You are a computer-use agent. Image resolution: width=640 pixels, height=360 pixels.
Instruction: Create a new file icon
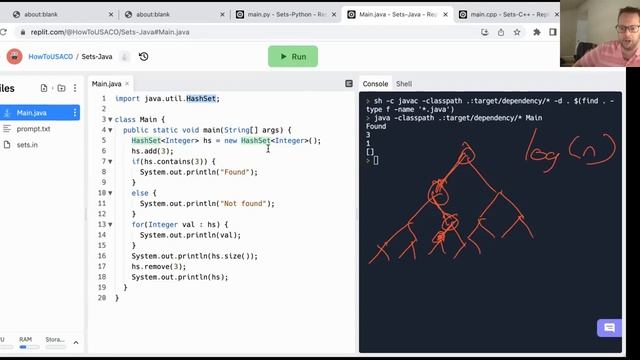(44, 88)
